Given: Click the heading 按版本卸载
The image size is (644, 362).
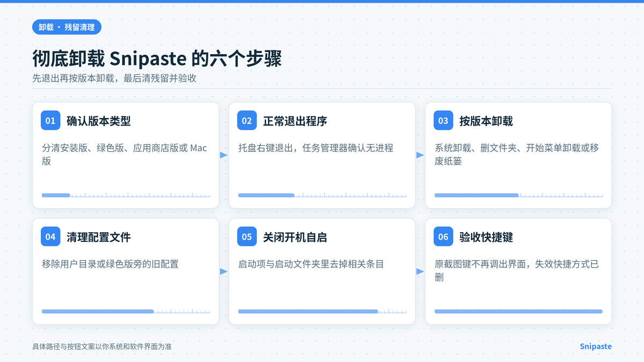Looking at the screenshot, I should (x=486, y=121).
